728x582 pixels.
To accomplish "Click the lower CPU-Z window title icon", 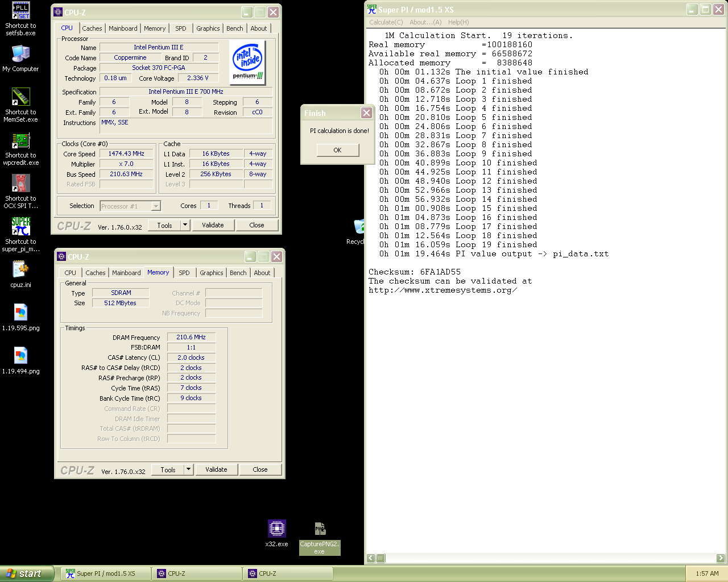I will coord(61,256).
